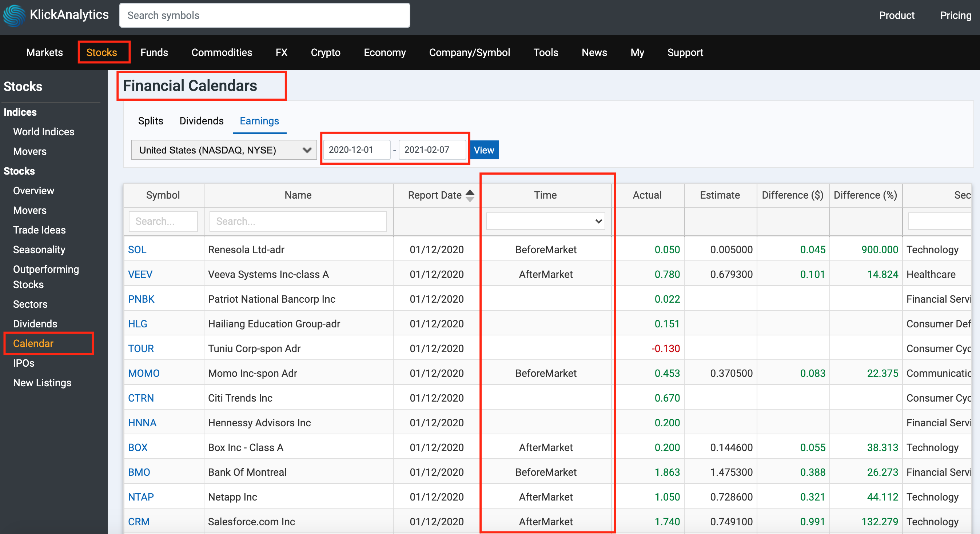Go to the Product page link
Viewport: 980px width, 534px height.
[x=897, y=15]
